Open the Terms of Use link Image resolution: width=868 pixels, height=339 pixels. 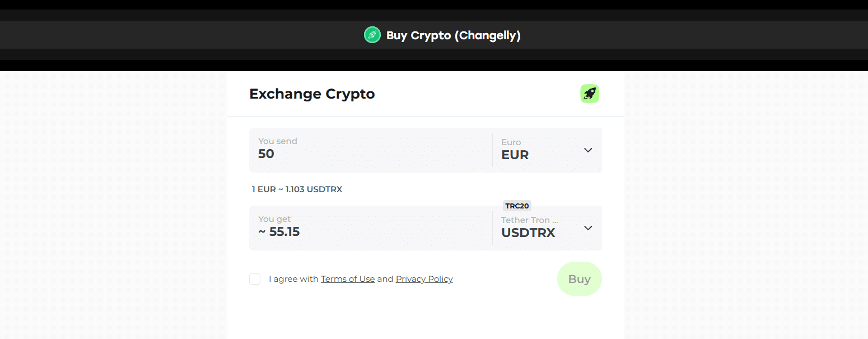click(x=348, y=278)
